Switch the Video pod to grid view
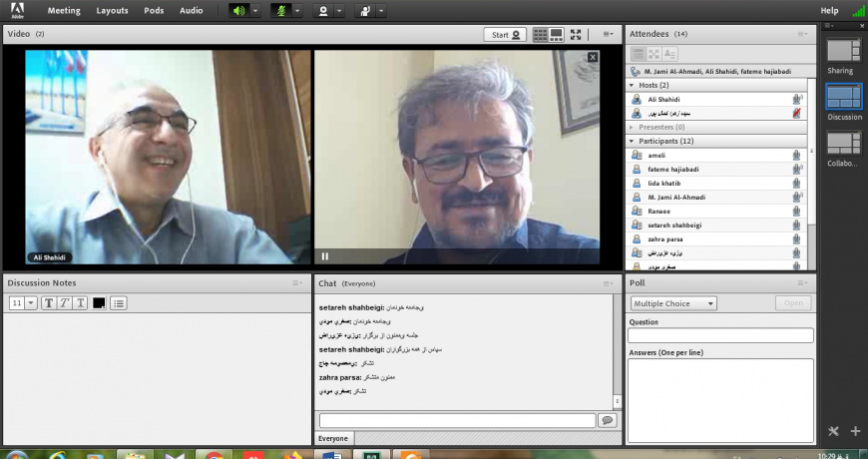868x459 pixels. click(541, 35)
